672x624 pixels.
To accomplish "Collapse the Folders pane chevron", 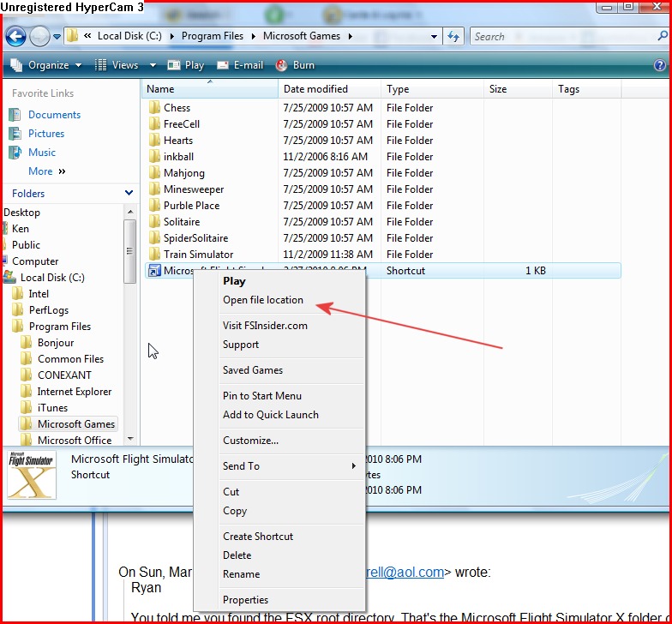I will pos(129,194).
